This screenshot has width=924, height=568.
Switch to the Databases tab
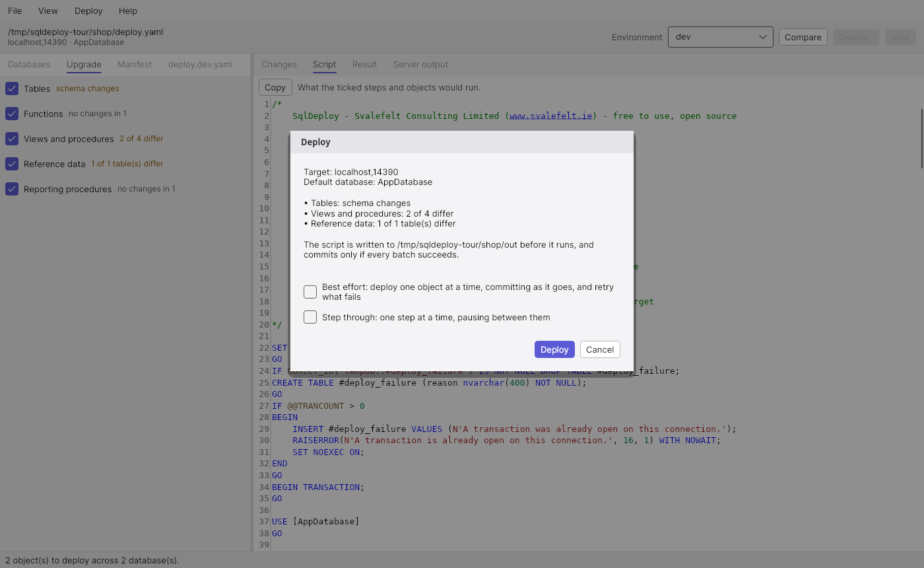[29, 64]
